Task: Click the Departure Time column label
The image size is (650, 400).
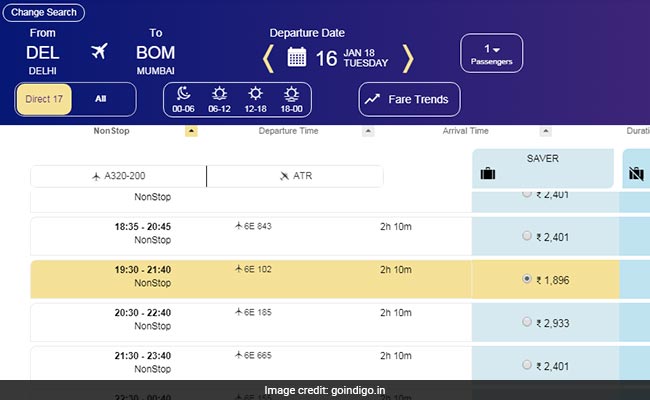Action: [x=289, y=131]
